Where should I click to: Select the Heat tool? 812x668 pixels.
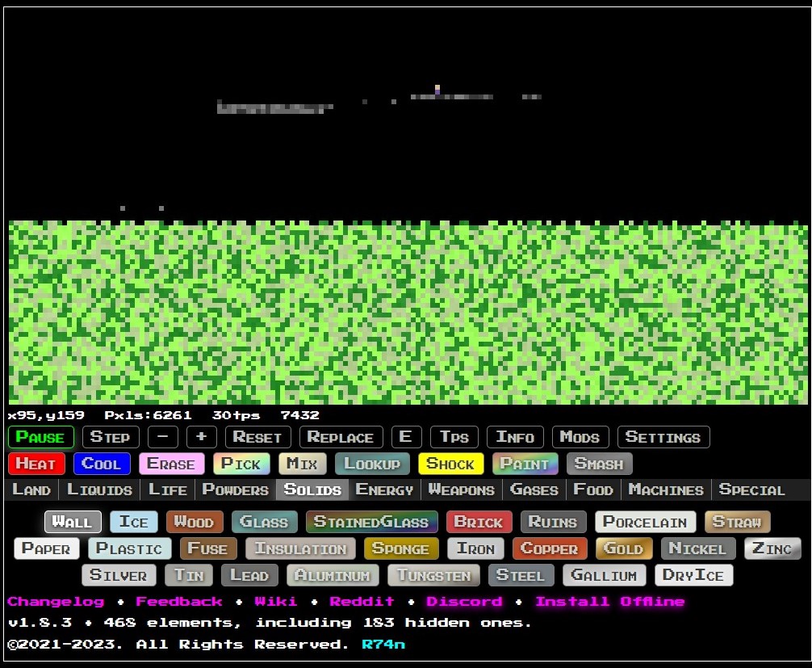[x=36, y=464]
